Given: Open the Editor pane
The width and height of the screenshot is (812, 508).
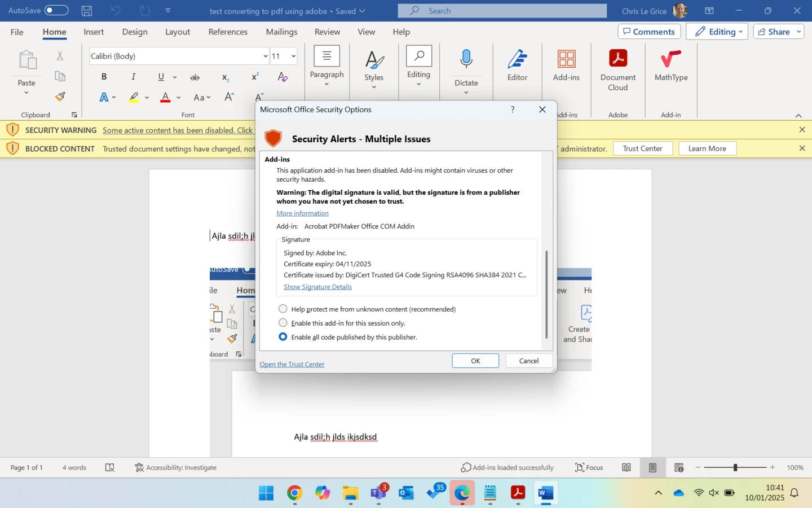Looking at the screenshot, I should tap(517, 65).
